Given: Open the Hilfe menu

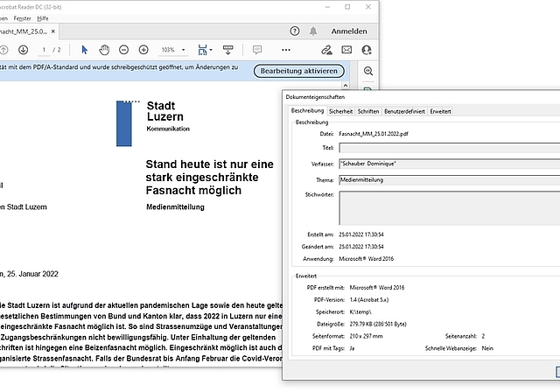Looking at the screenshot, I should click(x=43, y=18).
